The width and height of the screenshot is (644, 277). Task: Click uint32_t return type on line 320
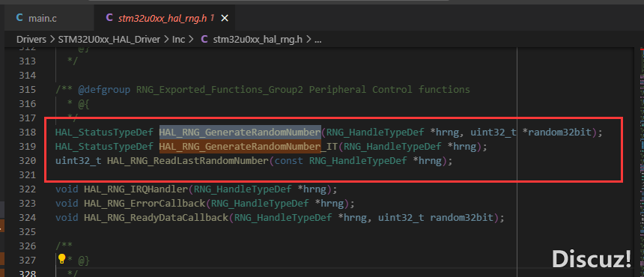(x=79, y=161)
